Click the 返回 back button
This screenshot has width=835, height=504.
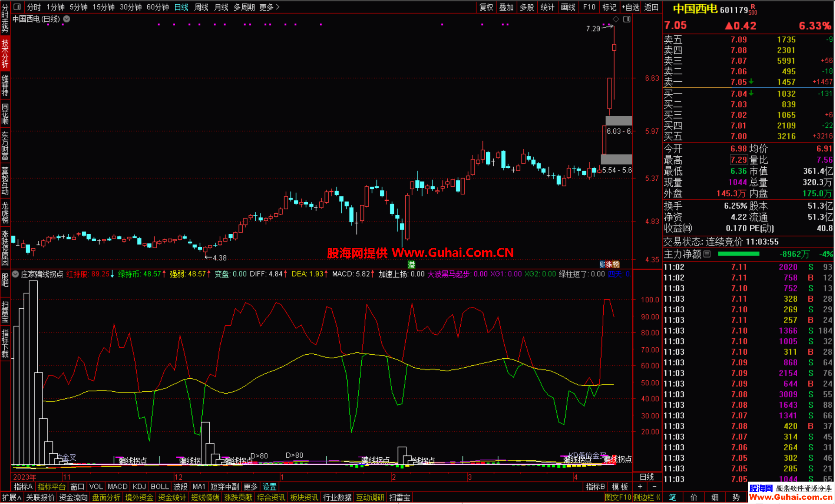(651, 7)
